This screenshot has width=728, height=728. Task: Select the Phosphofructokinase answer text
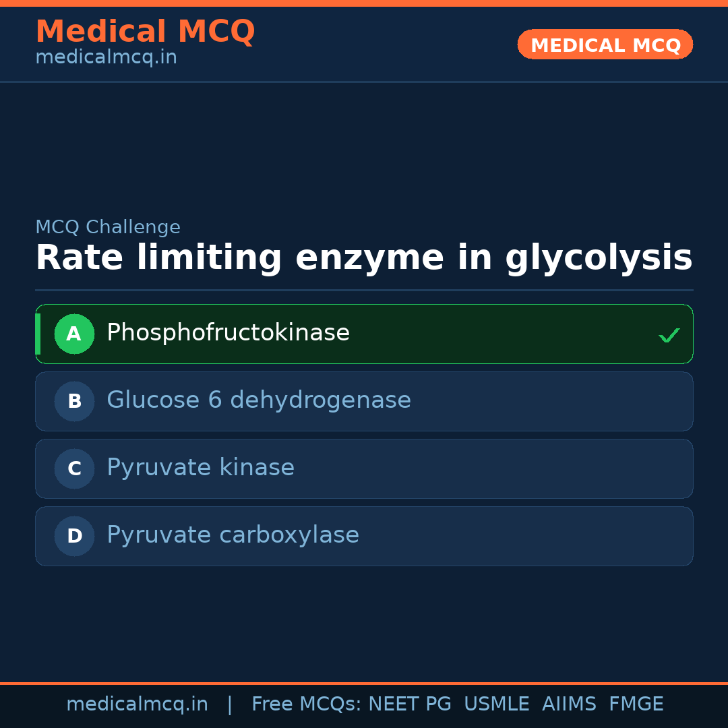228,333
